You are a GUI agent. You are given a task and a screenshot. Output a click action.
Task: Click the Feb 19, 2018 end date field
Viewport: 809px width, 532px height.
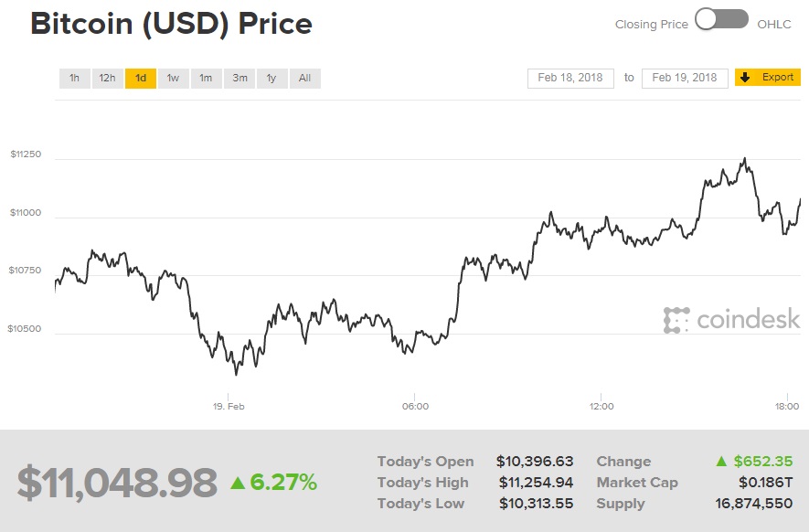coord(685,78)
